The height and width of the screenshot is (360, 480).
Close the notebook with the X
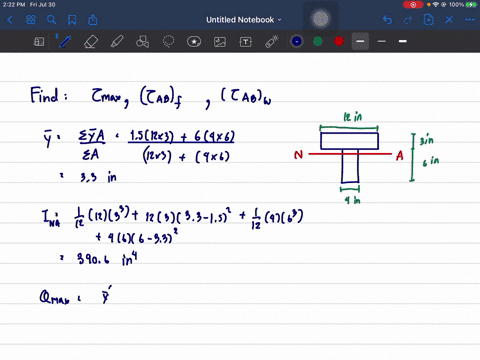[449, 20]
